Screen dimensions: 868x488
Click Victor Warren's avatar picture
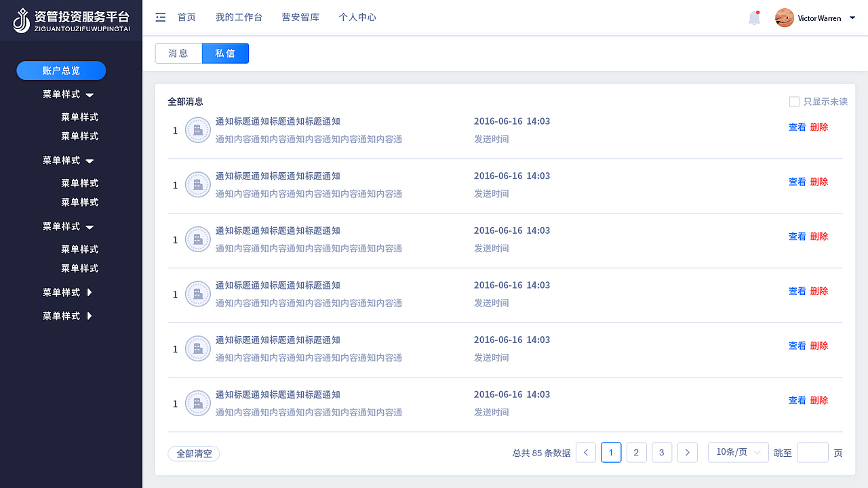784,18
